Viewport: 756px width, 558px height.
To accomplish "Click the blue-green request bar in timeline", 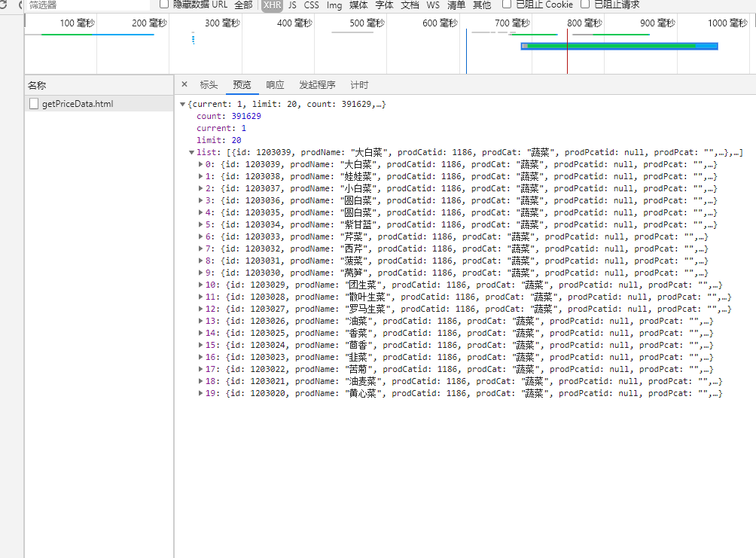I will (619, 46).
